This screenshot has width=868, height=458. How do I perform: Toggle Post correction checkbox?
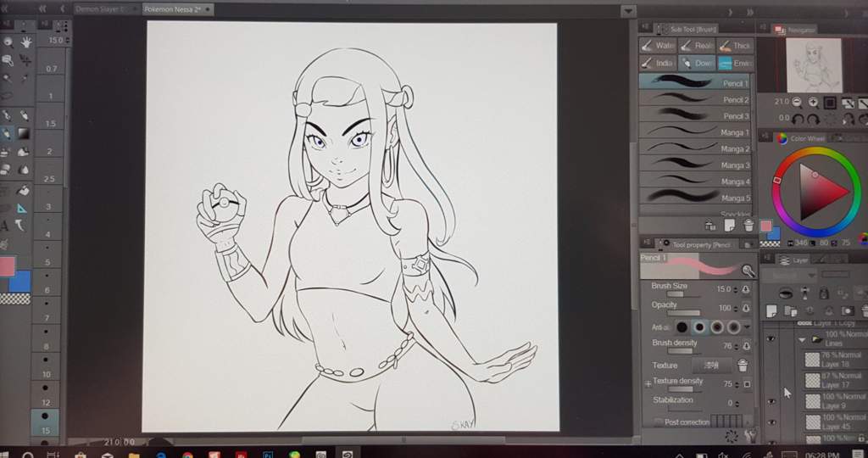tap(658, 422)
